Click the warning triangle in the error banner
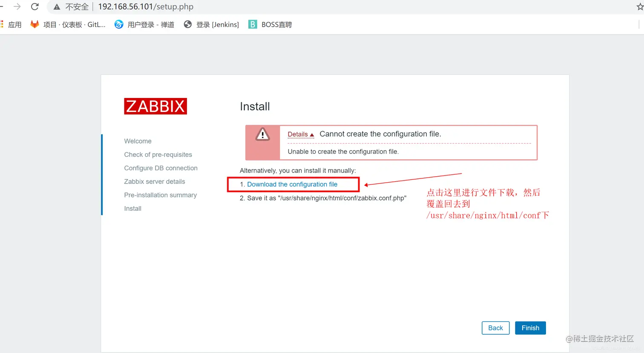Image resolution: width=644 pixels, height=353 pixels. click(262, 135)
